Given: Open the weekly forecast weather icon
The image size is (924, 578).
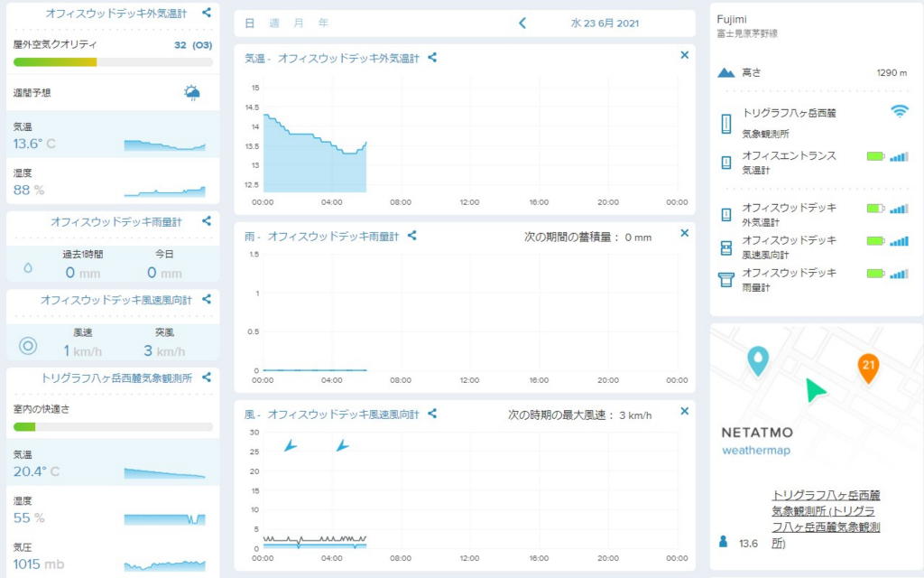Looking at the screenshot, I should [192, 92].
